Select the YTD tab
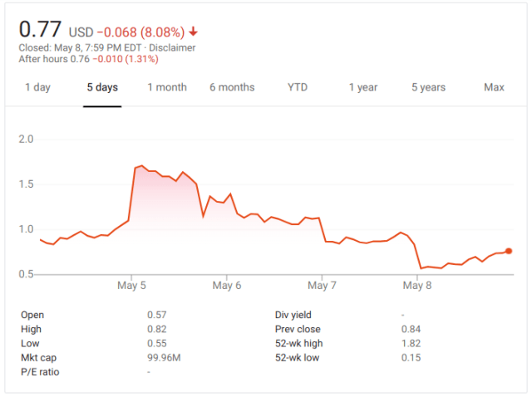 point(297,87)
